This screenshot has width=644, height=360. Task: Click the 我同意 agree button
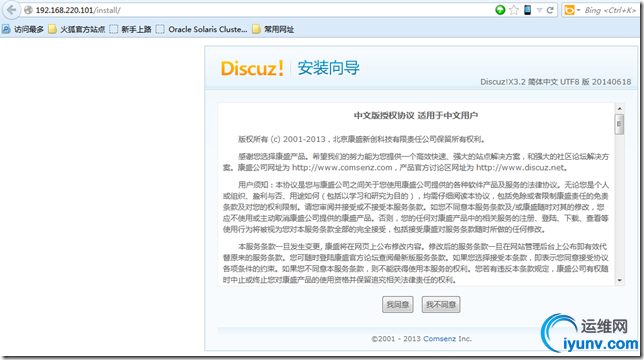click(398, 305)
